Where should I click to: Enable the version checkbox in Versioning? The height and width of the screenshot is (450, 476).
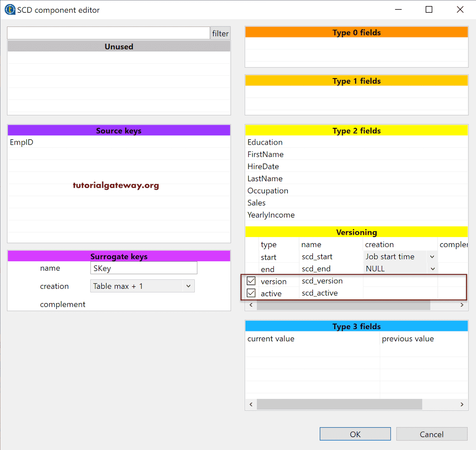251,280
